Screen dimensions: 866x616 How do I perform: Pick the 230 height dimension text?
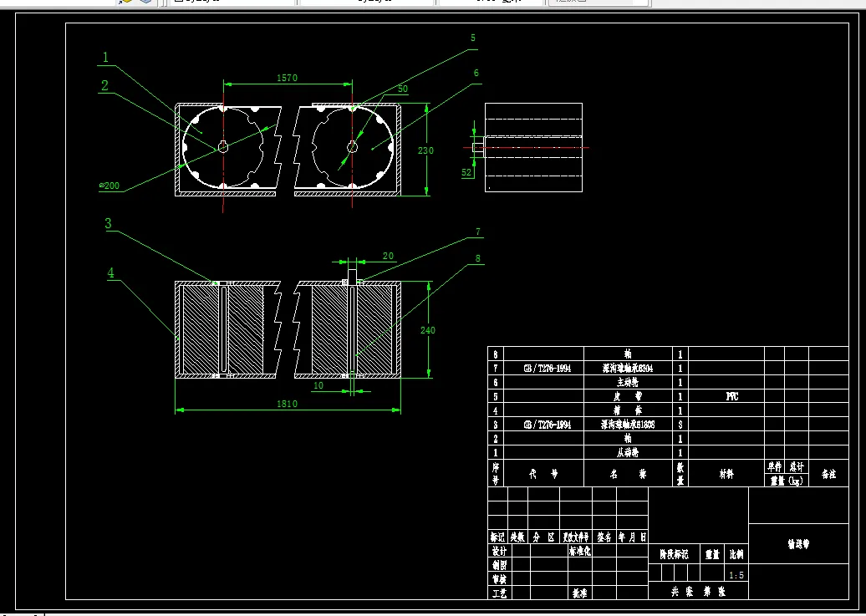pos(425,150)
